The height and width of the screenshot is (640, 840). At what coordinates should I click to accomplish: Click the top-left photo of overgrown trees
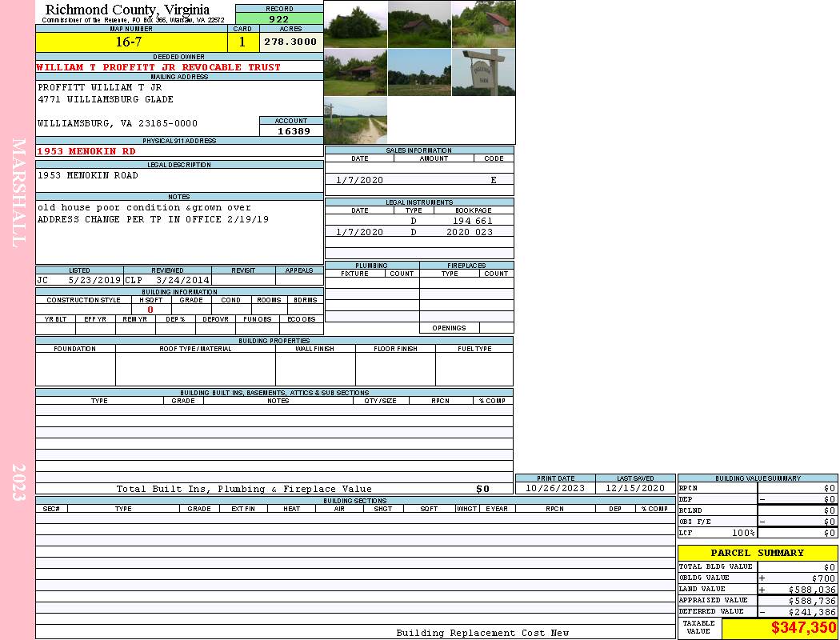[x=355, y=24]
